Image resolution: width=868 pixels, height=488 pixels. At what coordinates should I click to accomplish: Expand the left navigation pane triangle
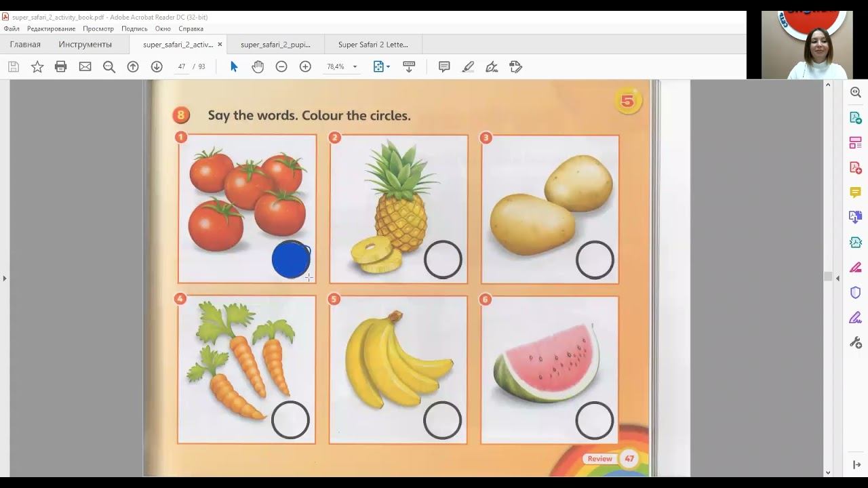(5, 278)
